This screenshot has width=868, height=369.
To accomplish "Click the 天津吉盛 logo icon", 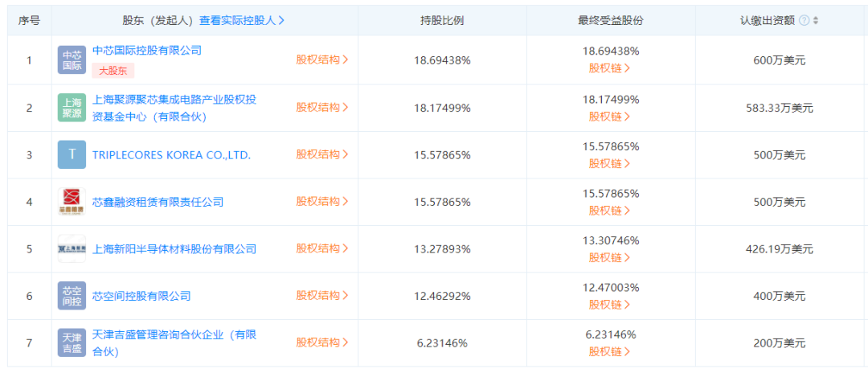I will pyautogui.click(x=72, y=342).
